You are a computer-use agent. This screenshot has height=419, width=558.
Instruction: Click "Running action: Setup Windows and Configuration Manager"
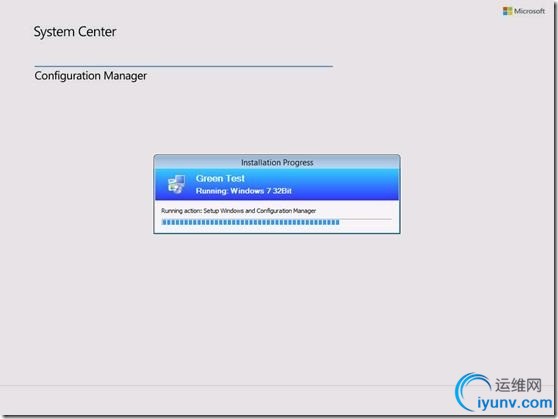click(x=238, y=211)
